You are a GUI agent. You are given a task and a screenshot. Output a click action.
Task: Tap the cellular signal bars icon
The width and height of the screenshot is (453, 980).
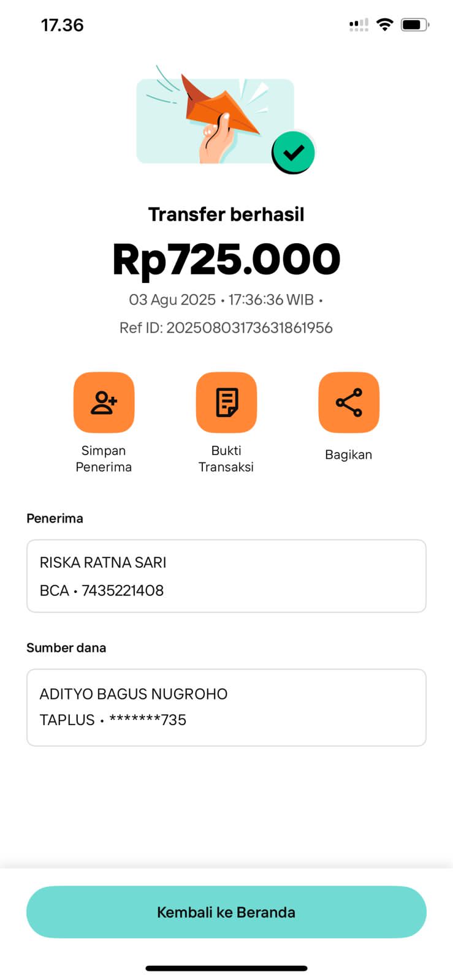[x=359, y=25]
